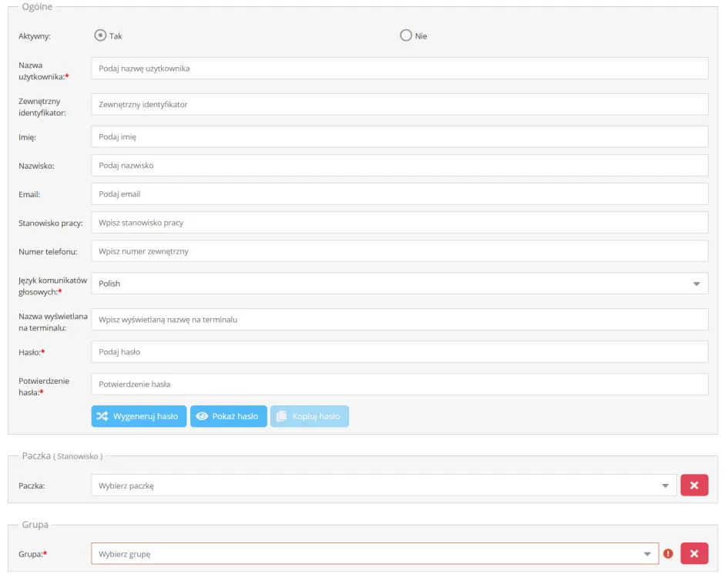Click the red X beside Paczka dropdown

tap(693, 485)
